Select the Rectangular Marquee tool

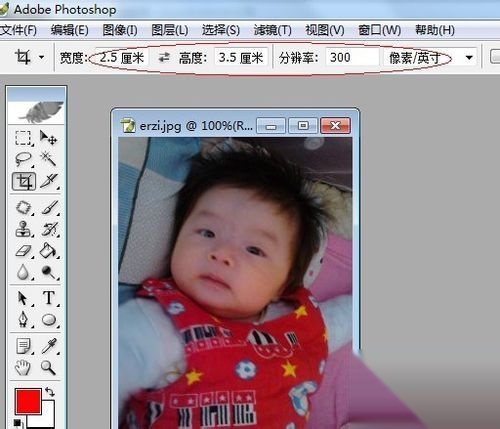(x=23, y=137)
